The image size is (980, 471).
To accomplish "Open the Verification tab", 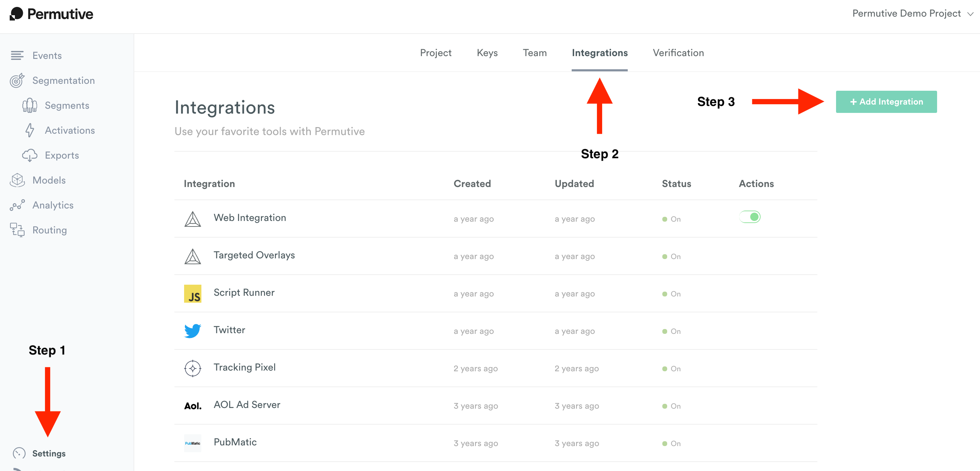I will (678, 53).
